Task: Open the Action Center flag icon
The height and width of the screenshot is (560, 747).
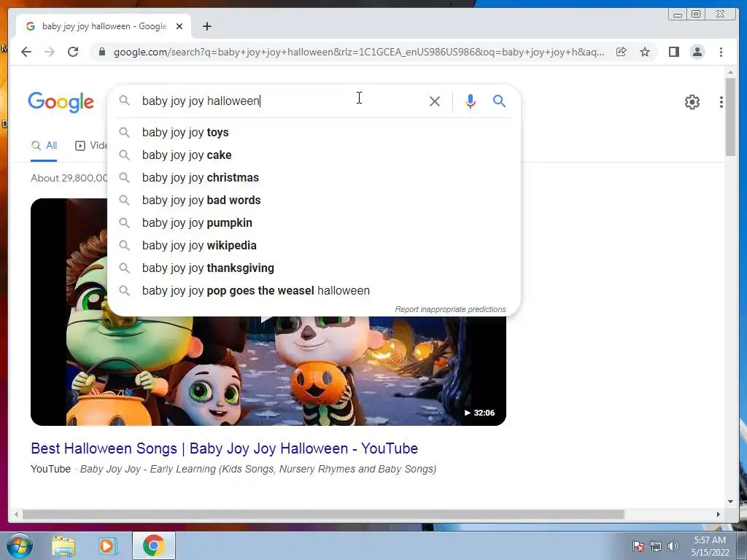Action: pos(638,546)
